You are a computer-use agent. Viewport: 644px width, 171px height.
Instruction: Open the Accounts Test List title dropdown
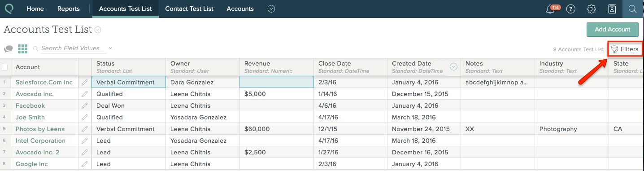[x=98, y=30]
